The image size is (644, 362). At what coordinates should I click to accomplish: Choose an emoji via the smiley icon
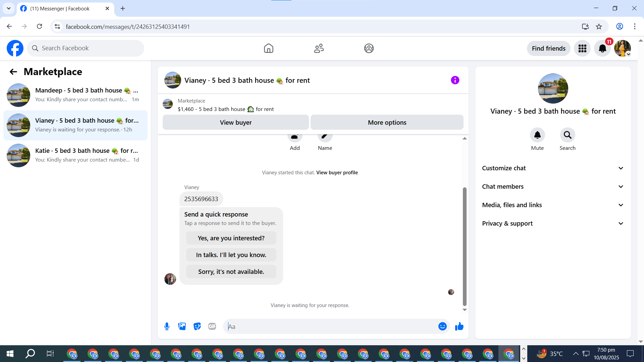[x=442, y=326]
